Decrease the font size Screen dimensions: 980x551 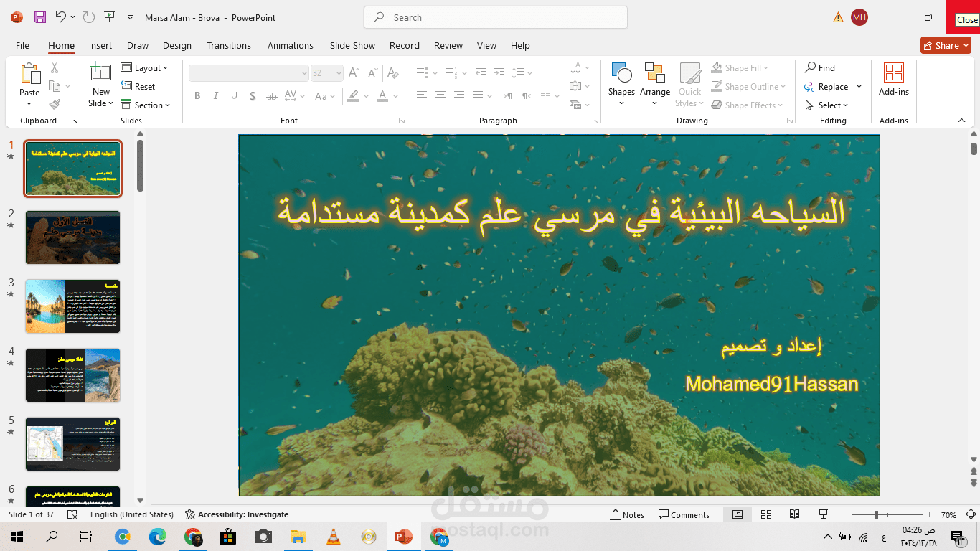point(372,72)
